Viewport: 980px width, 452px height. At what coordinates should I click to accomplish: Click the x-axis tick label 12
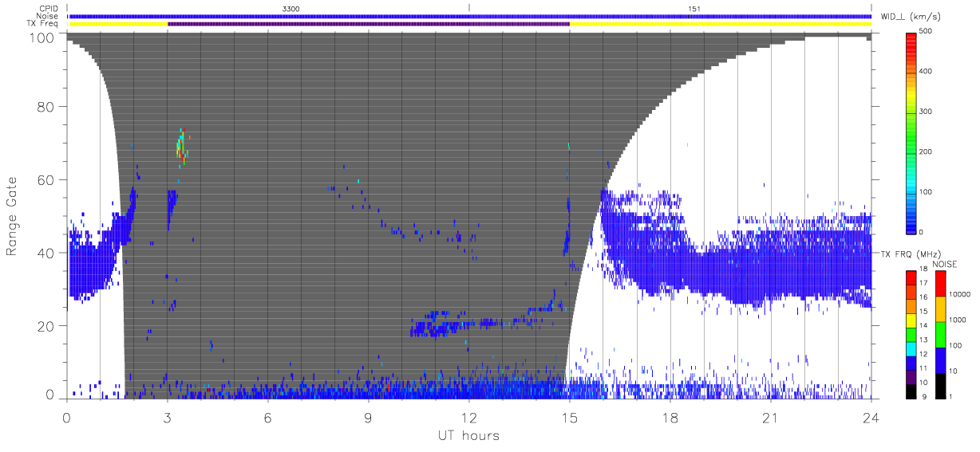click(469, 418)
